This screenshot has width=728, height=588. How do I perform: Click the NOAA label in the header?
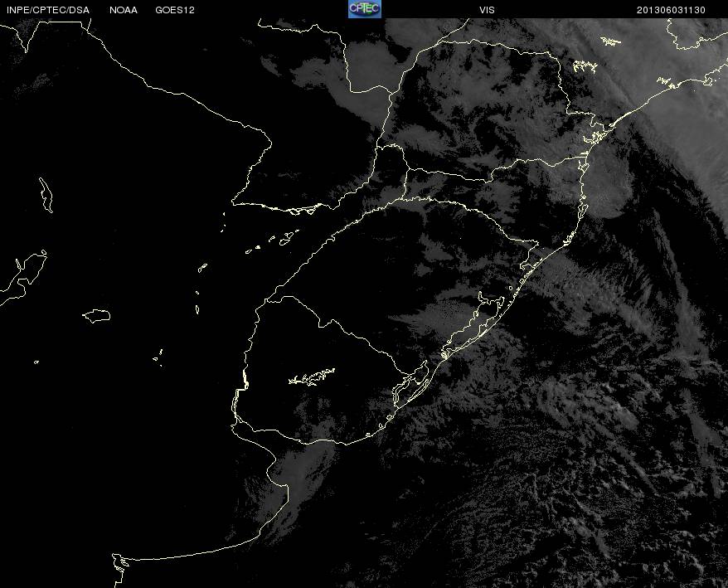[x=124, y=10]
